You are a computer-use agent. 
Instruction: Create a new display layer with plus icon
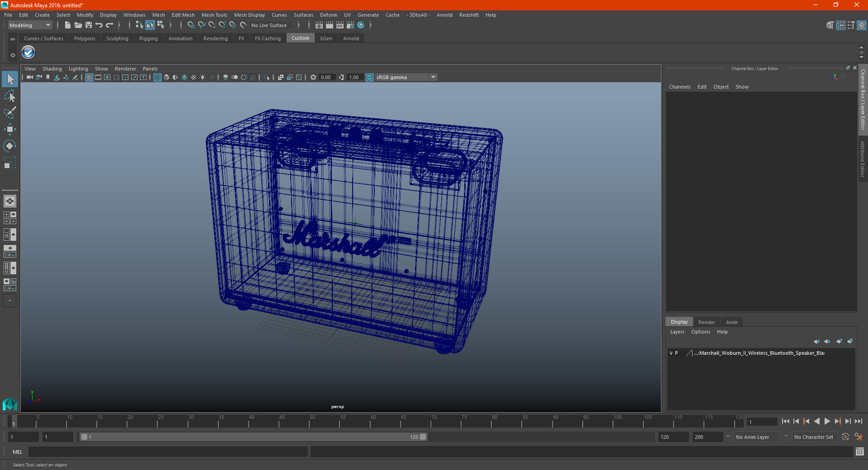coord(840,341)
